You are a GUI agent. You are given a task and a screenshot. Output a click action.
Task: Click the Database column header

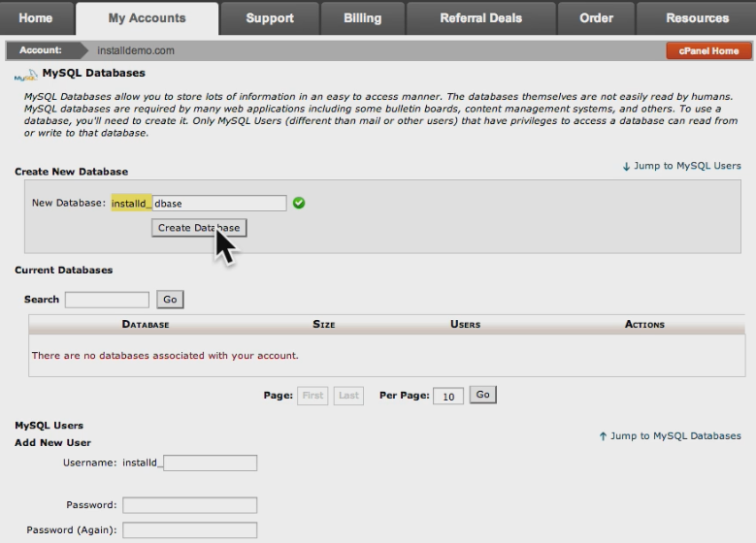point(146,324)
